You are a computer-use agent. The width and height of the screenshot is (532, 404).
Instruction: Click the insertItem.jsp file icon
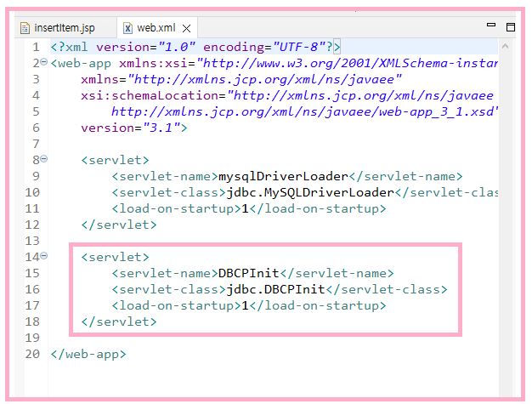(x=25, y=28)
